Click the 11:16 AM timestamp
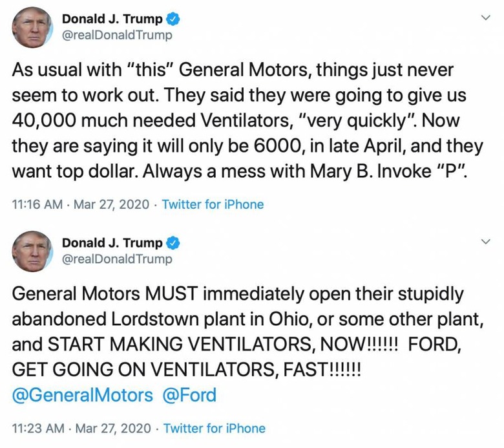The image size is (504, 448). (x=37, y=205)
